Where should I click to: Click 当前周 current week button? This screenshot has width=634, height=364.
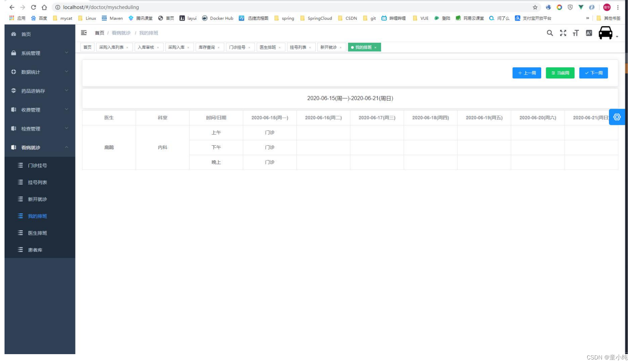pos(560,73)
